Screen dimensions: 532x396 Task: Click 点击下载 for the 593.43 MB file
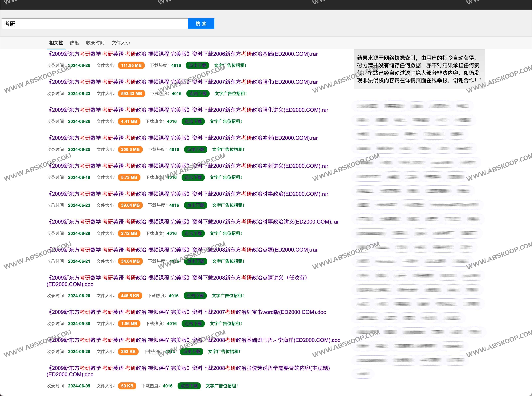pos(198,94)
